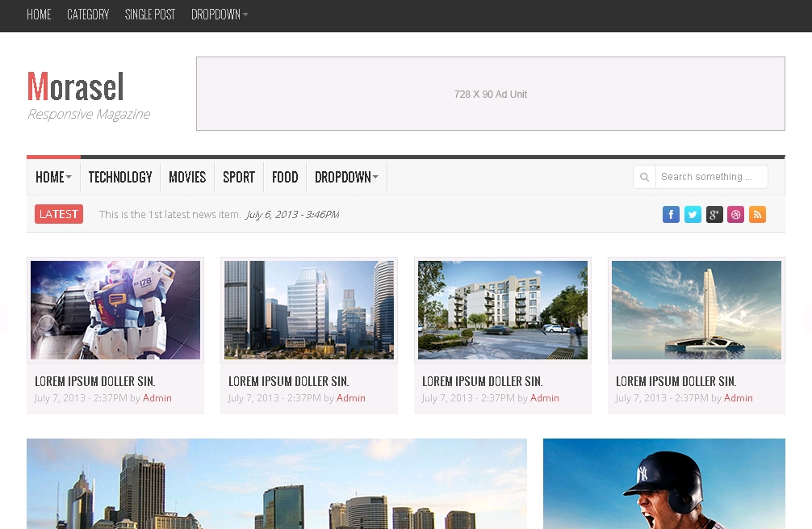
Task: Click the search magnifier icon
Action: coord(644,177)
